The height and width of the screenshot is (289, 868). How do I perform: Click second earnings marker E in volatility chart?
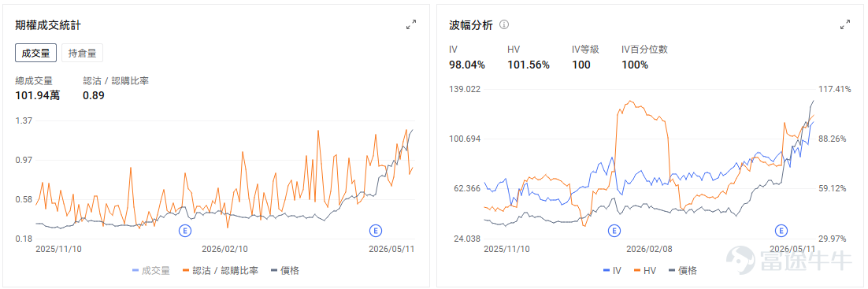781,230
